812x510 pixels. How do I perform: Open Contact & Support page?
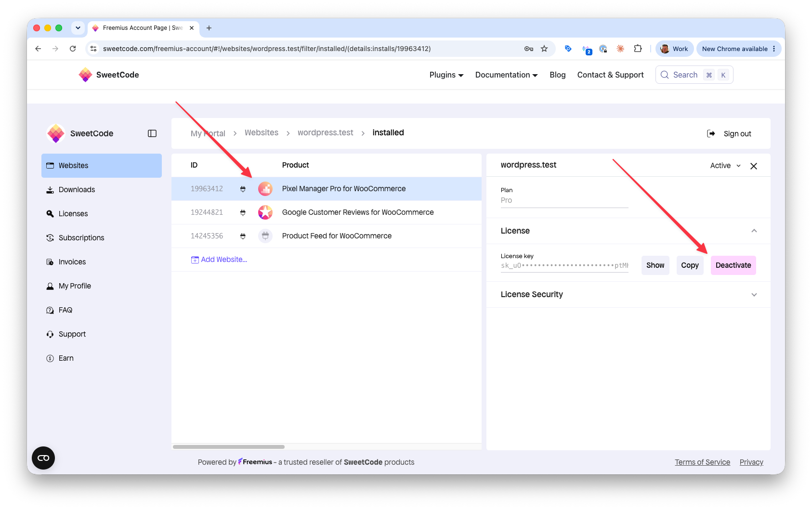610,75
